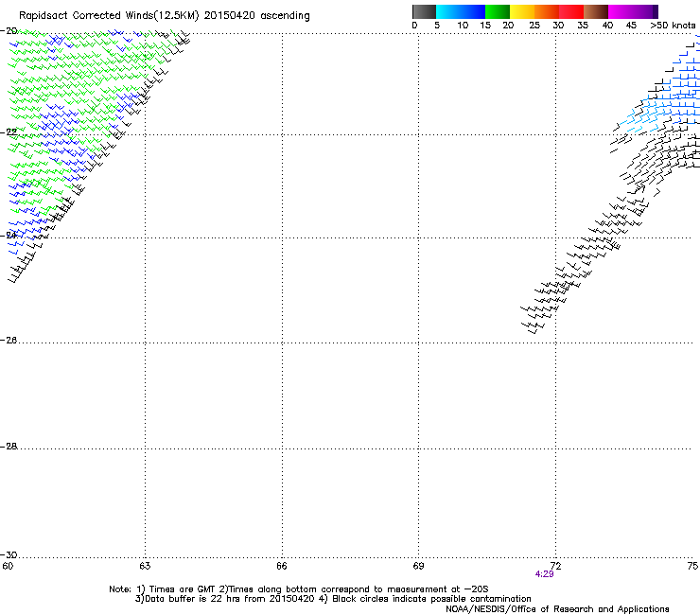Click the NOAA/NESDIS Office of Research credit
700x615 pixels.
pos(557,609)
